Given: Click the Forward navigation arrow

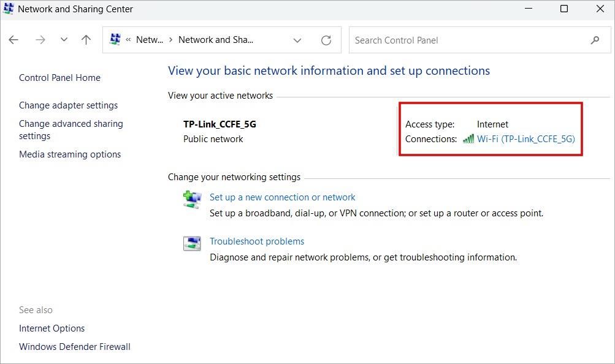Looking at the screenshot, I should pyautogui.click(x=40, y=40).
